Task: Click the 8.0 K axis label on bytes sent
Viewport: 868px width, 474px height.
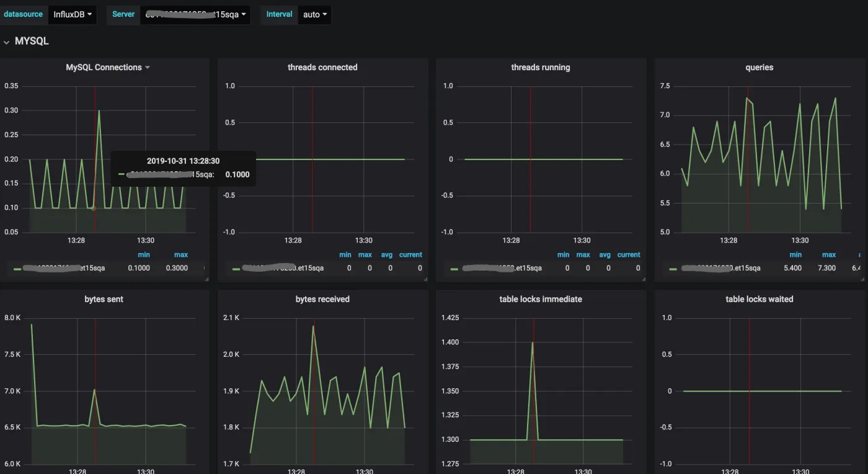Action: coord(12,318)
